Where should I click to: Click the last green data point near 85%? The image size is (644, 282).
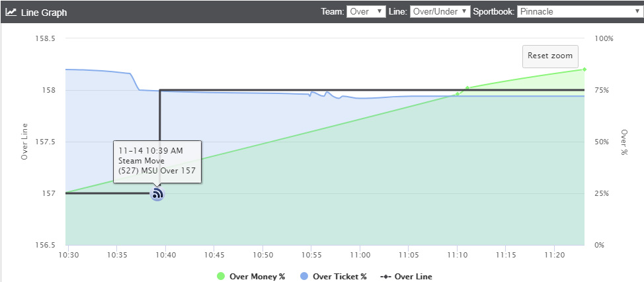point(584,70)
